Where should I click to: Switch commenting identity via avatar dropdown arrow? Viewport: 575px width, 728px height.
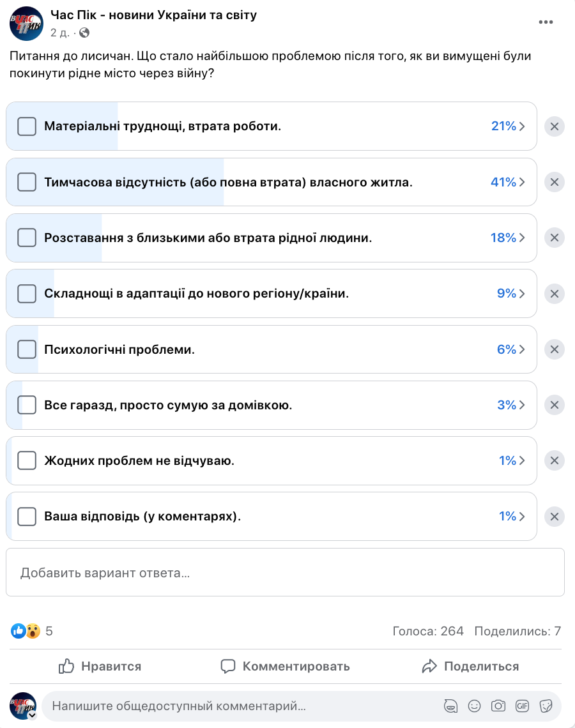(x=32, y=716)
